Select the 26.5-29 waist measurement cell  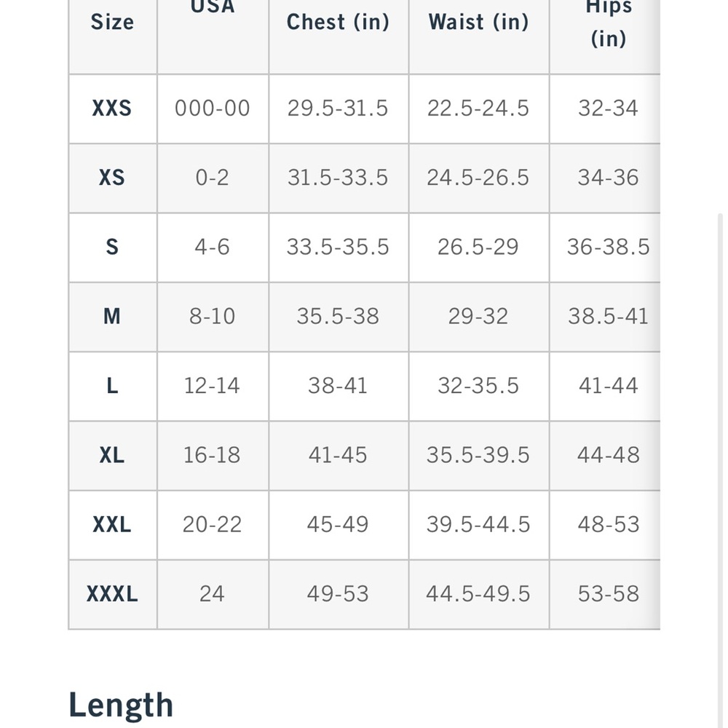pyautogui.click(x=479, y=247)
